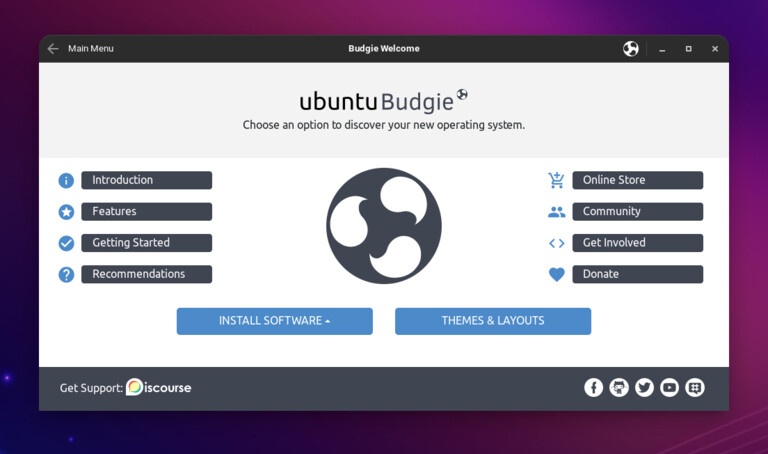Maximize the Budgie Welcome window
The image size is (768, 454).
pyautogui.click(x=689, y=49)
